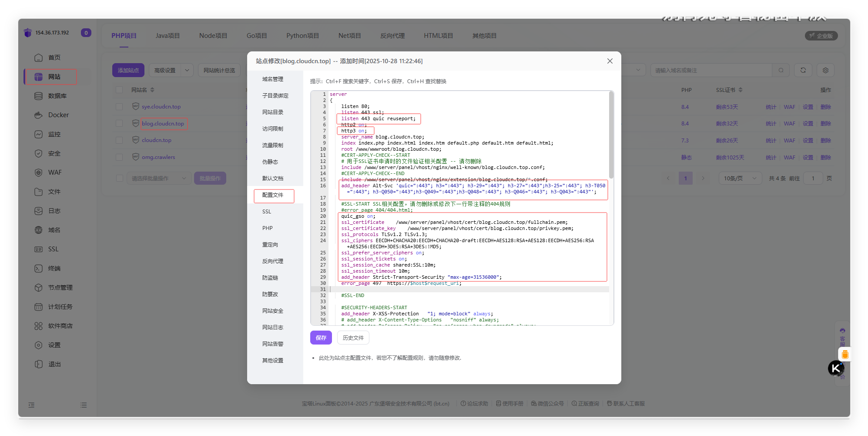Click the scheduled tasks calendar icon
Image resolution: width=868 pixels, height=436 pixels.
point(39,307)
